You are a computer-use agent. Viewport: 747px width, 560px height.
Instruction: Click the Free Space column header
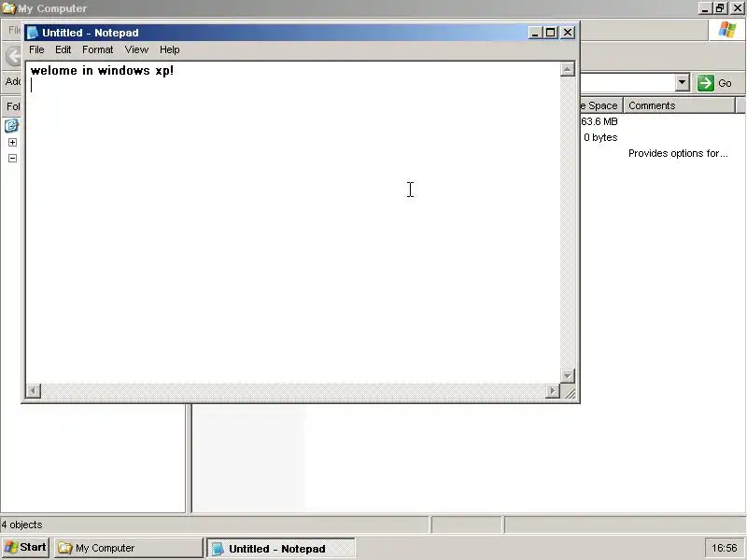coord(601,105)
